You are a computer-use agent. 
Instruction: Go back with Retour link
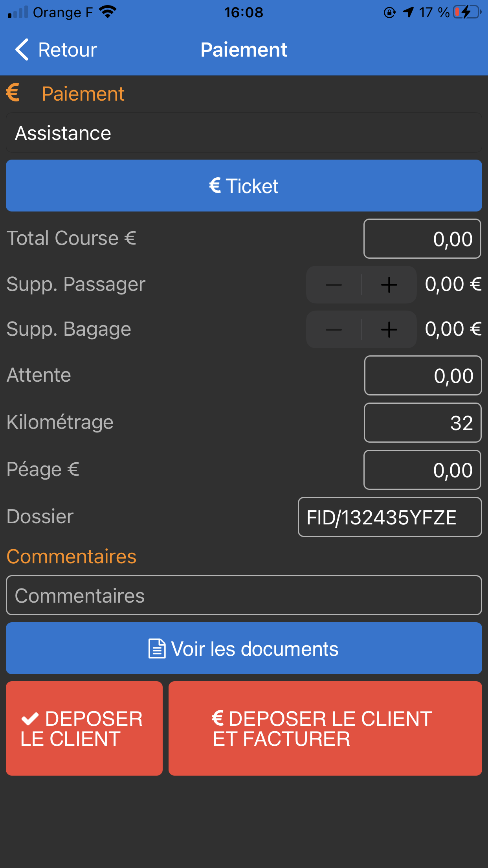[x=68, y=50]
